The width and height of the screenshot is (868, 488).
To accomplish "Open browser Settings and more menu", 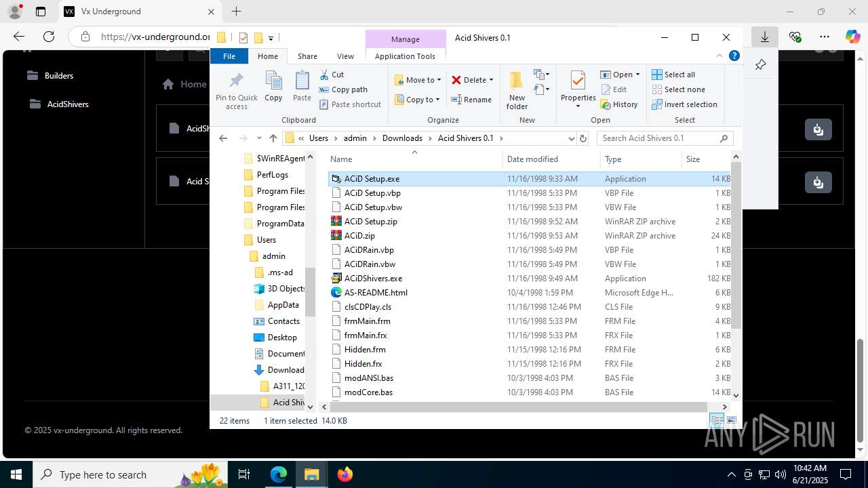I will click(825, 37).
